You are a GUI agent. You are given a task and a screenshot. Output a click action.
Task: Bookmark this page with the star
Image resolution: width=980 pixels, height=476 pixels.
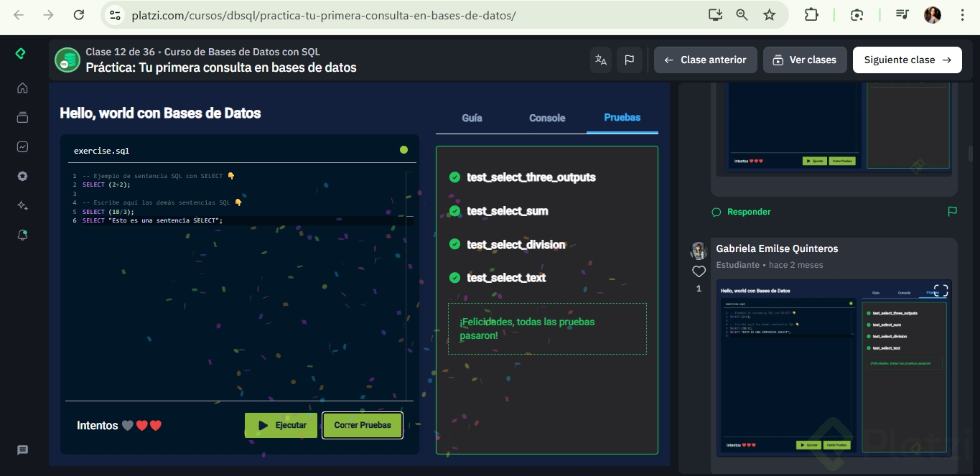(770, 15)
